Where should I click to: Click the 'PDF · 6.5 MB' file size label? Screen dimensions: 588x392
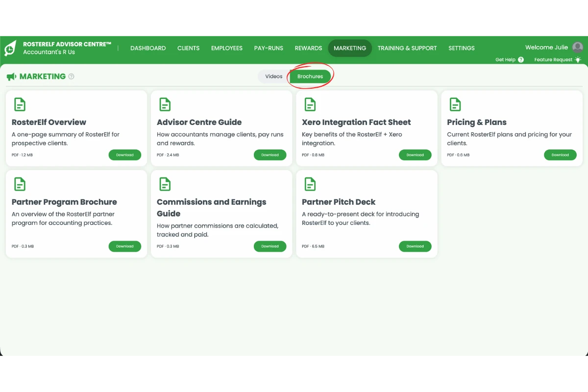[x=313, y=246]
